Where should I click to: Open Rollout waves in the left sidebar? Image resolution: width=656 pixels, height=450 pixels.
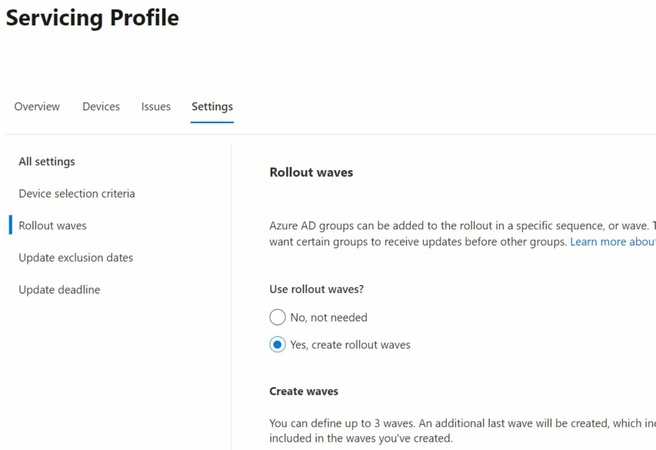(x=53, y=226)
